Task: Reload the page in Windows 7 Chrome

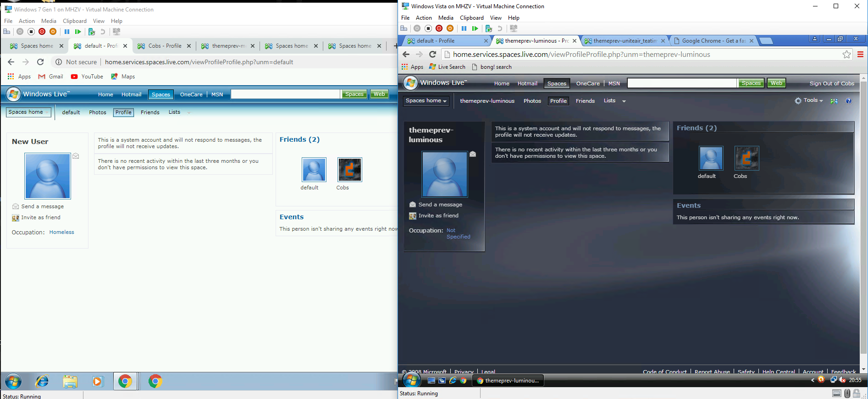Action: tap(40, 62)
